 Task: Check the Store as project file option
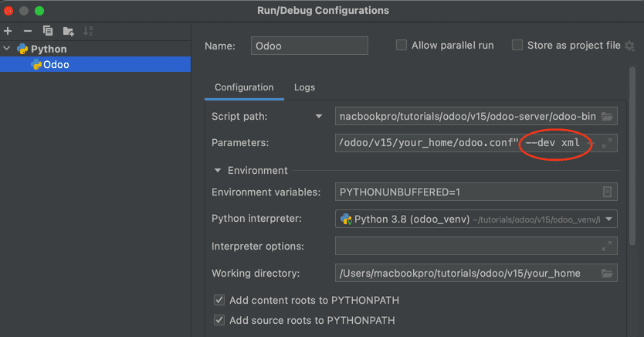[517, 46]
